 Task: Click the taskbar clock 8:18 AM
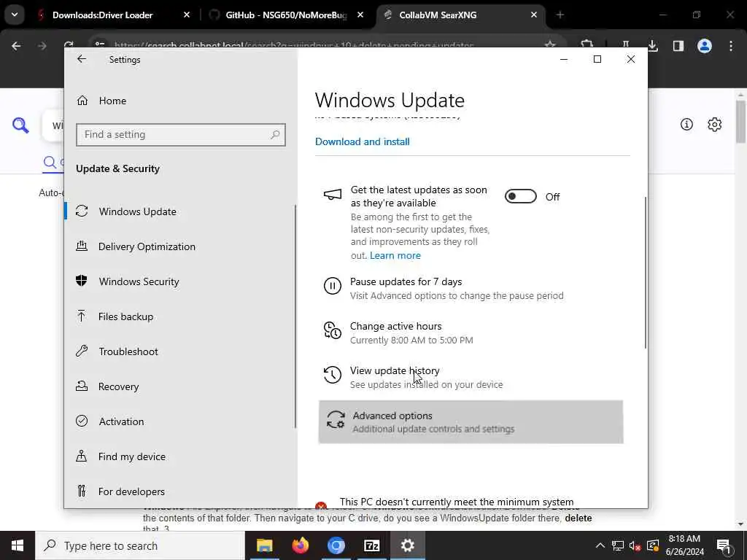click(x=684, y=545)
